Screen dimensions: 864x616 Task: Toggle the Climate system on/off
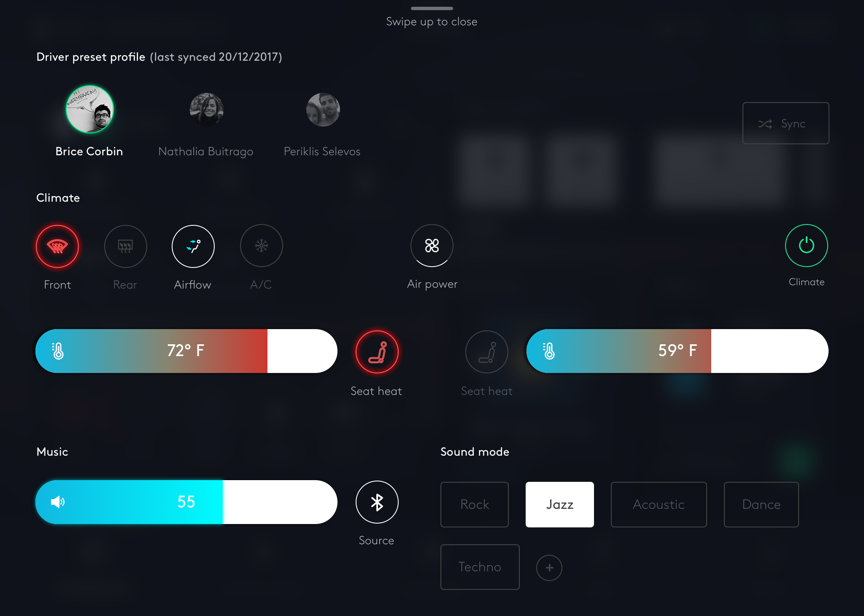[x=807, y=246]
